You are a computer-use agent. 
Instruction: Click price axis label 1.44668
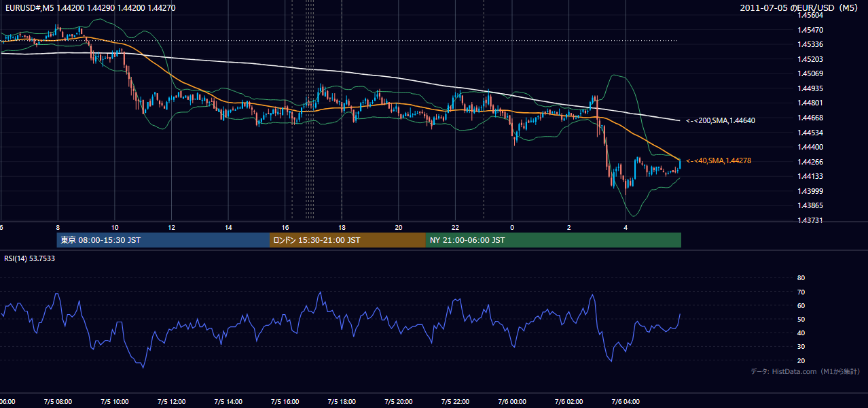[811, 118]
